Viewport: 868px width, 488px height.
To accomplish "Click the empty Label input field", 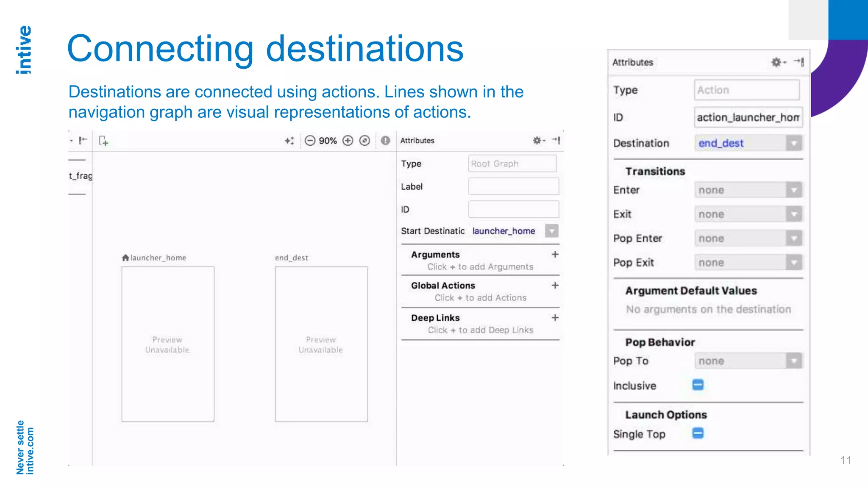I will pos(513,186).
